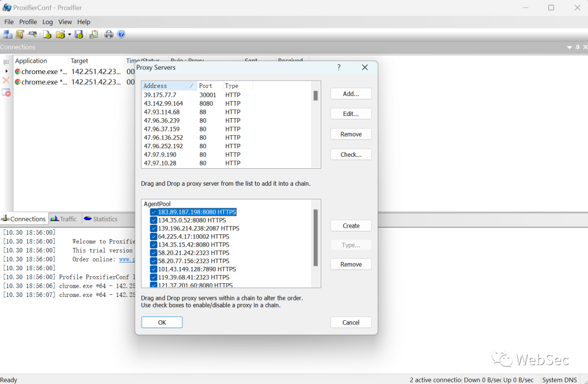
Task: Click the list view icon beside Application header
Action: [6, 62]
